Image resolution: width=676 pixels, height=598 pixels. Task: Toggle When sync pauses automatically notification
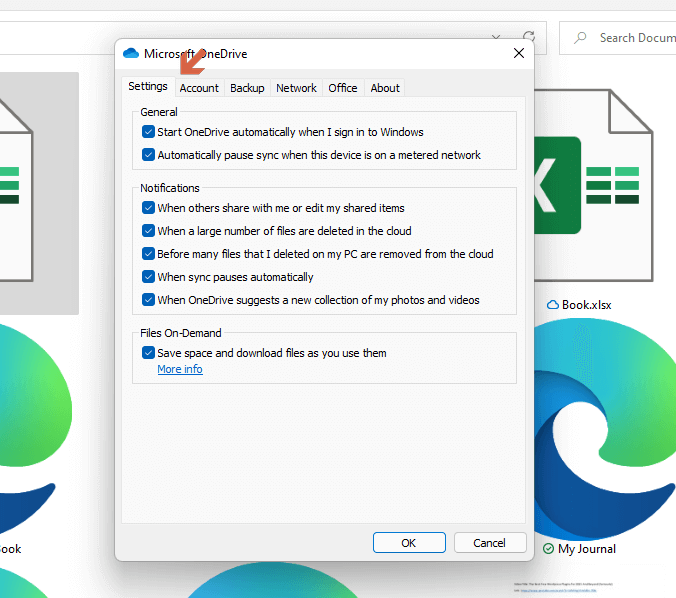[x=148, y=276]
